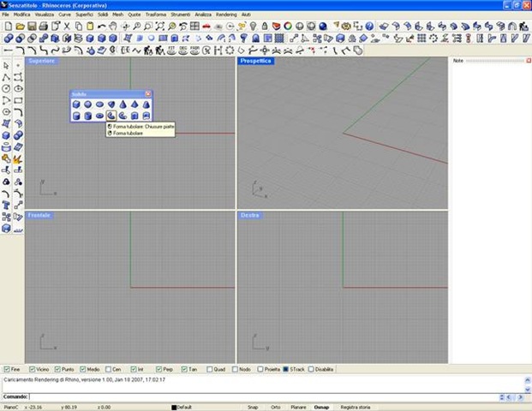Open the Trasforma menu
This screenshot has height=411, width=532.
tap(156, 15)
